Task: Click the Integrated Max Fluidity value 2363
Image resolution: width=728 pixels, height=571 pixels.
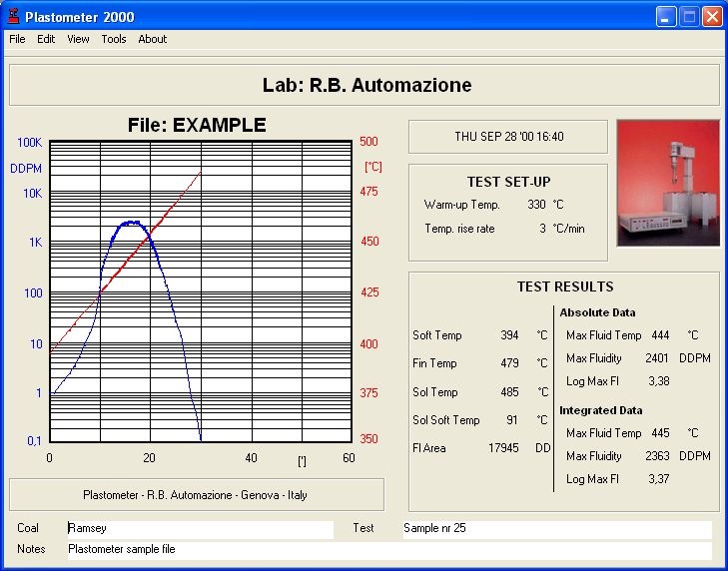Action: [x=657, y=456]
